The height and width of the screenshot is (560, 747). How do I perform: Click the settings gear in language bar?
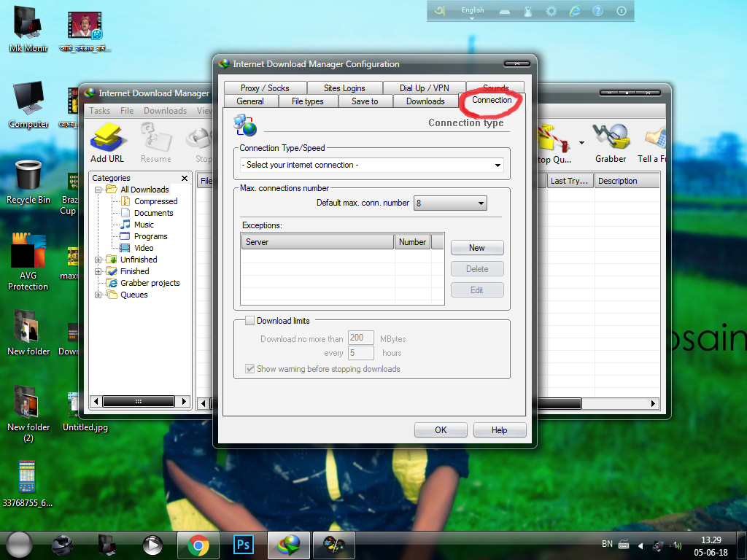551,11
